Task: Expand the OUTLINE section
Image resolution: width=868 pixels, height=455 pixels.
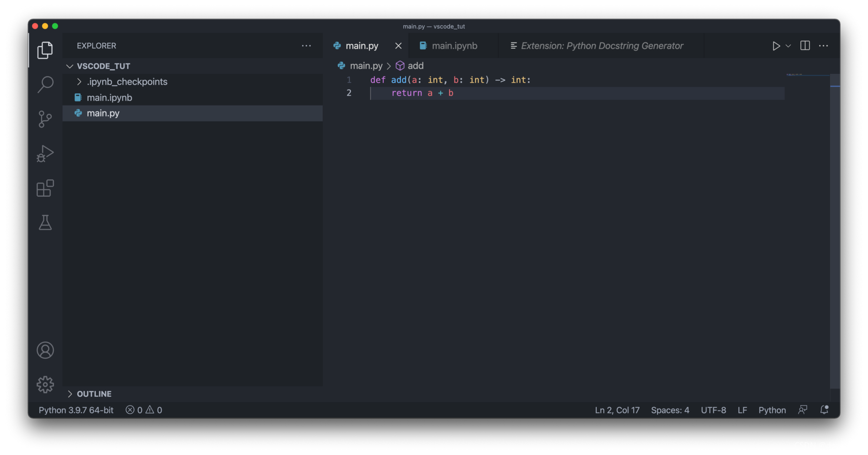Action: tap(193, 394)
